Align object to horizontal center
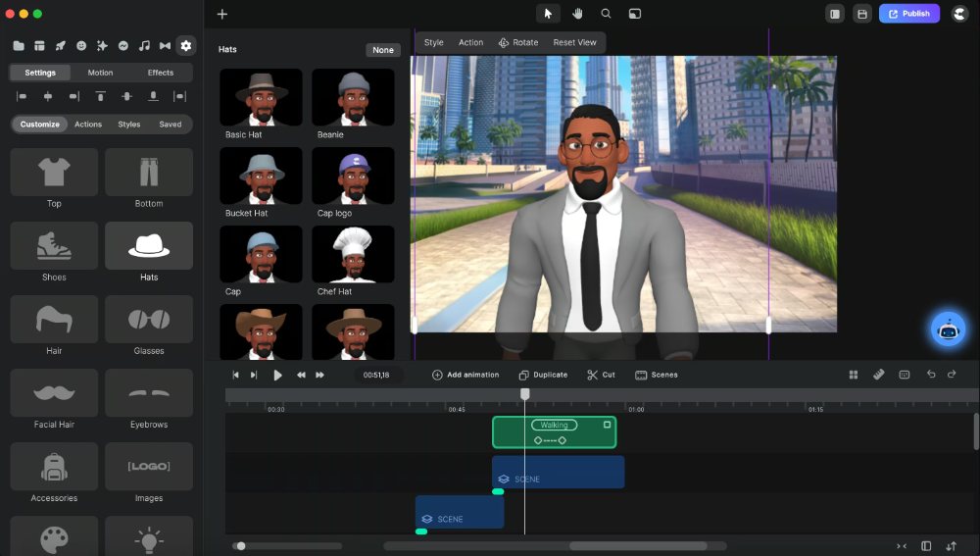 (x=48, y=96)
